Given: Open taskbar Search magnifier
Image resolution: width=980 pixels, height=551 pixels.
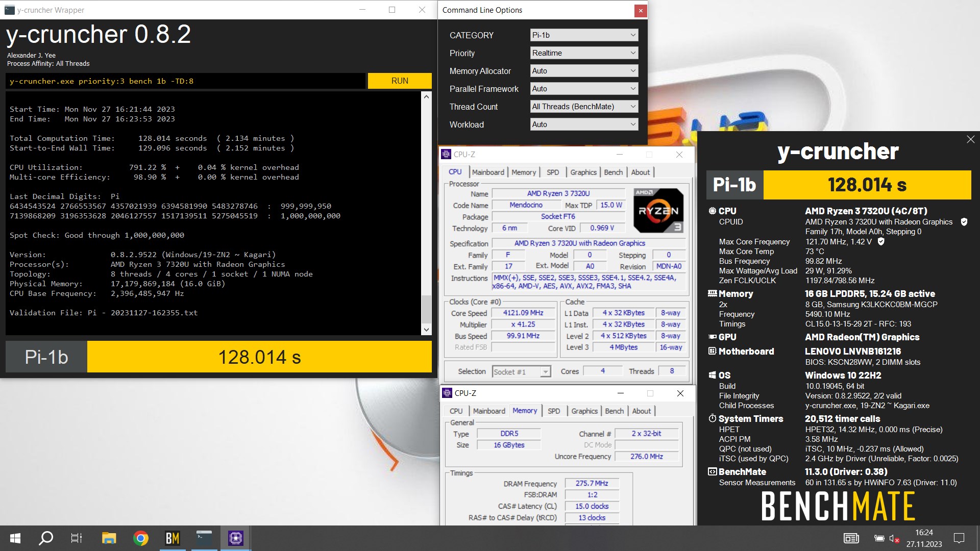Looking at the screenshot, I should [46, 538].
